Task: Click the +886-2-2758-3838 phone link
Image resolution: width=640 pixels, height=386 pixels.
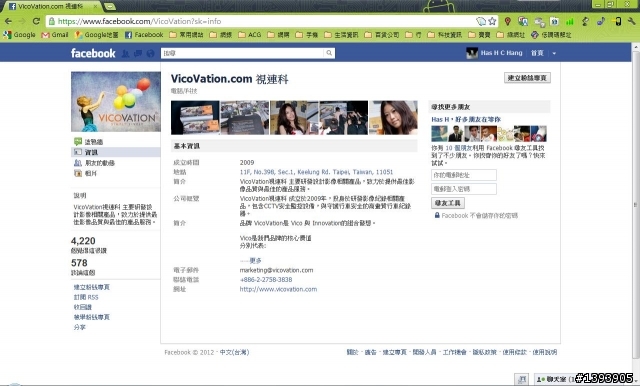Action: (266, 280)
